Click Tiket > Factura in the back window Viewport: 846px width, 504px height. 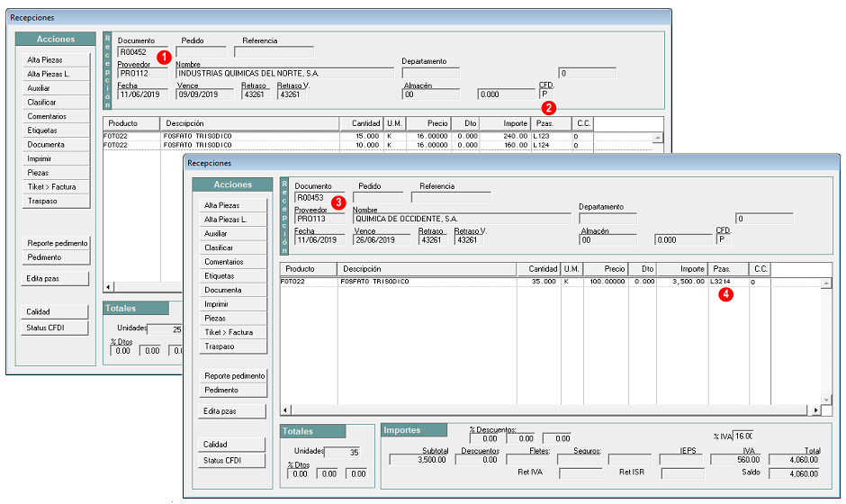tap(56, 186)
